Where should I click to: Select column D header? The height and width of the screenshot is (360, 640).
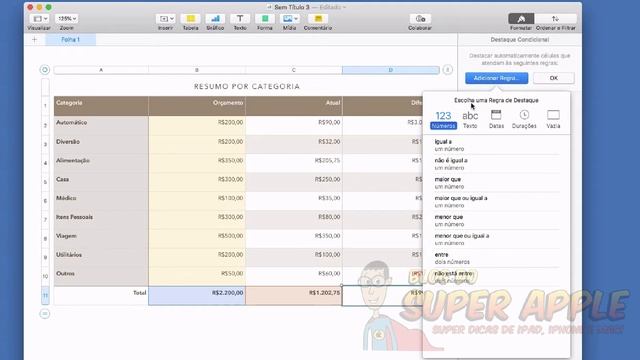click(391, 70)
